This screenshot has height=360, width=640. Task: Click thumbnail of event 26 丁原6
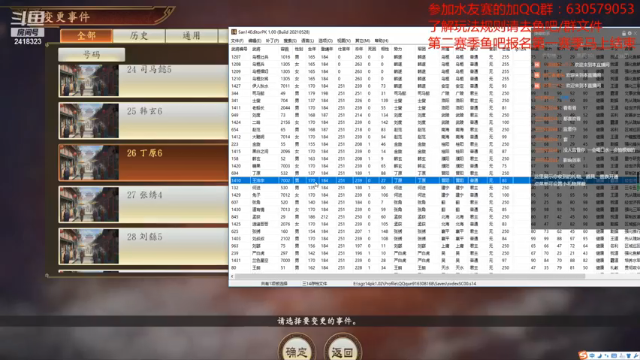tap(89, 162)
